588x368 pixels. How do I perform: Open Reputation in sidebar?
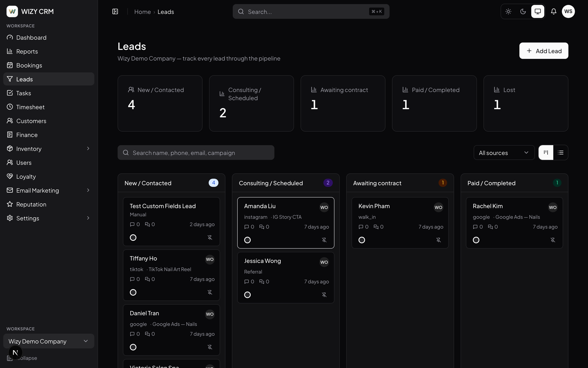coord(49,204)
